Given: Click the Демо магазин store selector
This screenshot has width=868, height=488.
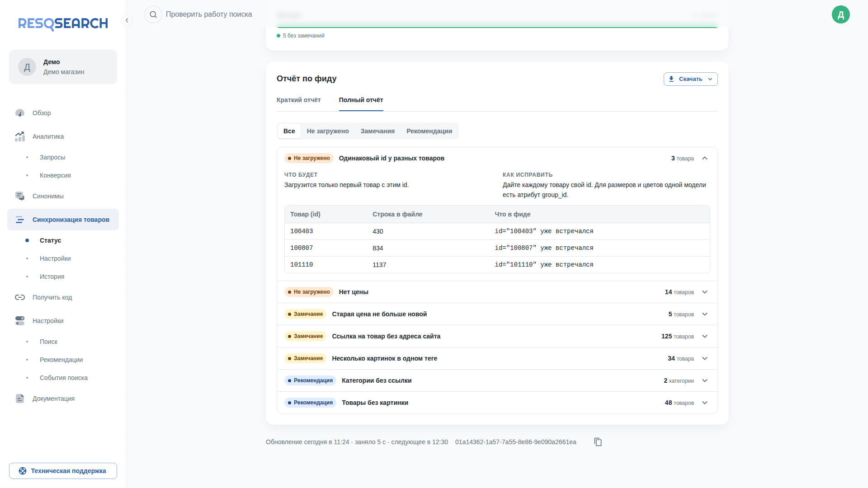Looking at the screenshot, I should [x=63, y=67].
